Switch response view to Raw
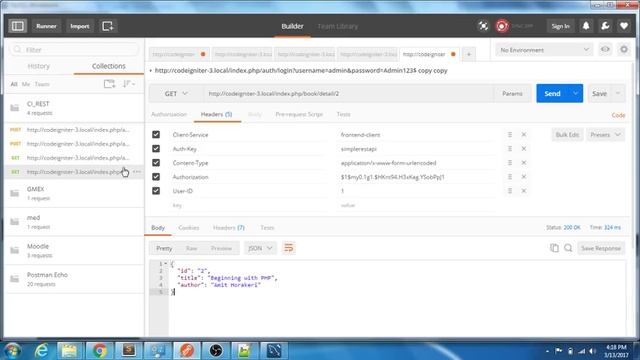The width and height of the screenshot is (640, 360). pyautogui.click(x=191, y=248)
